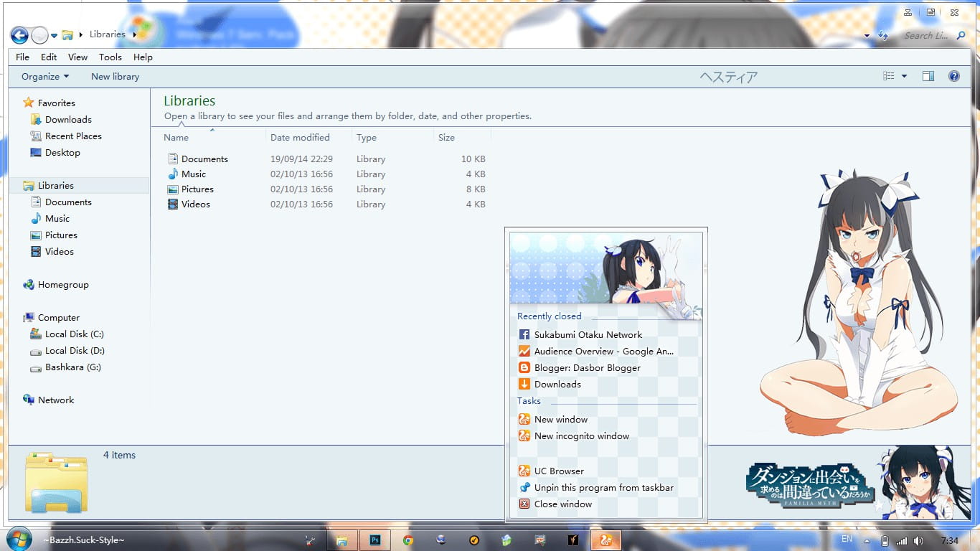Open the recent locations dropdown arrow
The height and width of the screenshot is (551, 980).
tap(54, 35)
